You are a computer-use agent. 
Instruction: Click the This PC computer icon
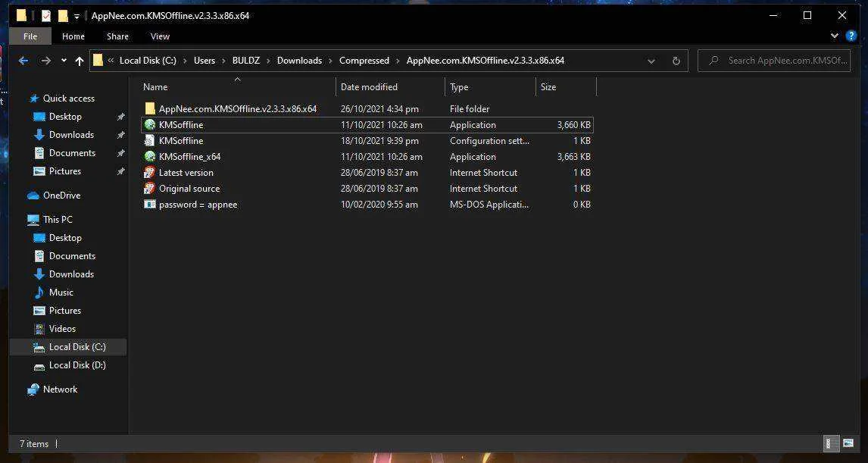coord(33,219)
